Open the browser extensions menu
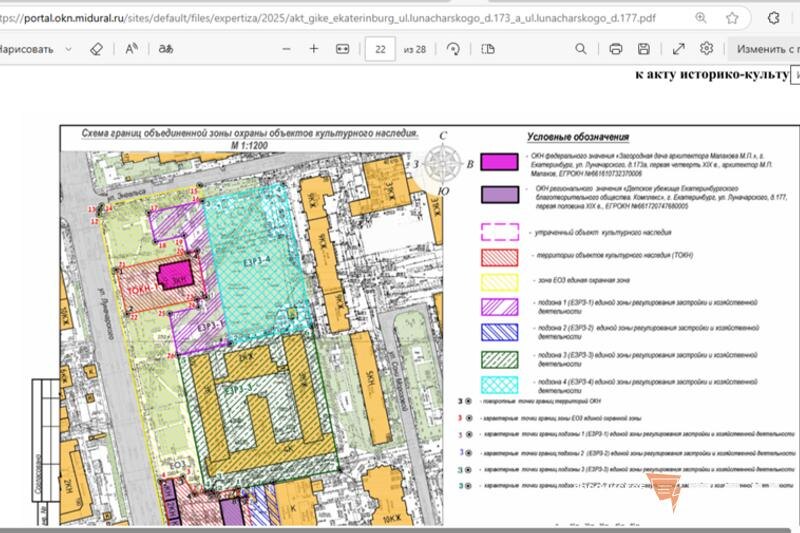800x533 pixels. pyautogui.click(x=773, y=18)
